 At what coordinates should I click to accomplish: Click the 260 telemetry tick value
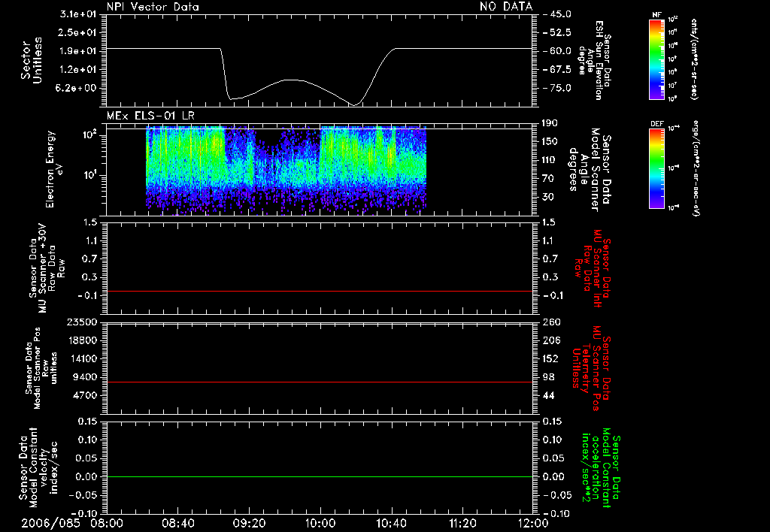click(551, 322)
